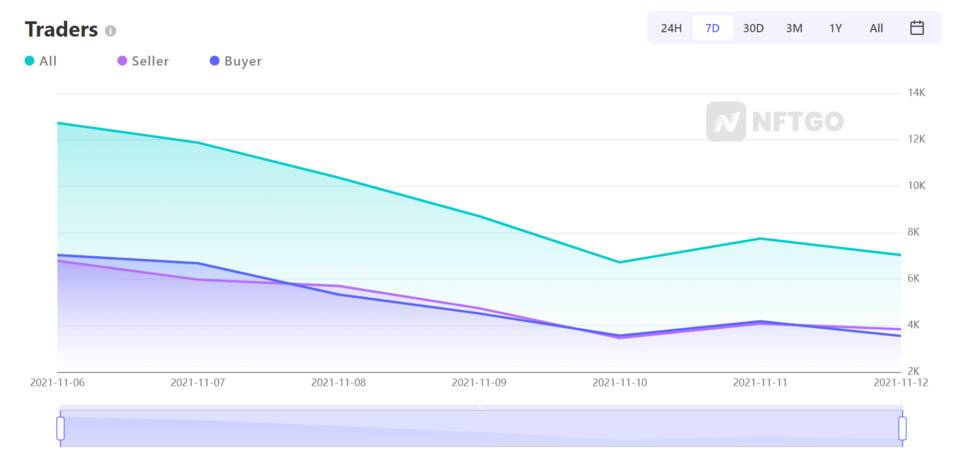Screen dimensions: 960x473
Task: Select the 24H time range tab
Action: 671,28
